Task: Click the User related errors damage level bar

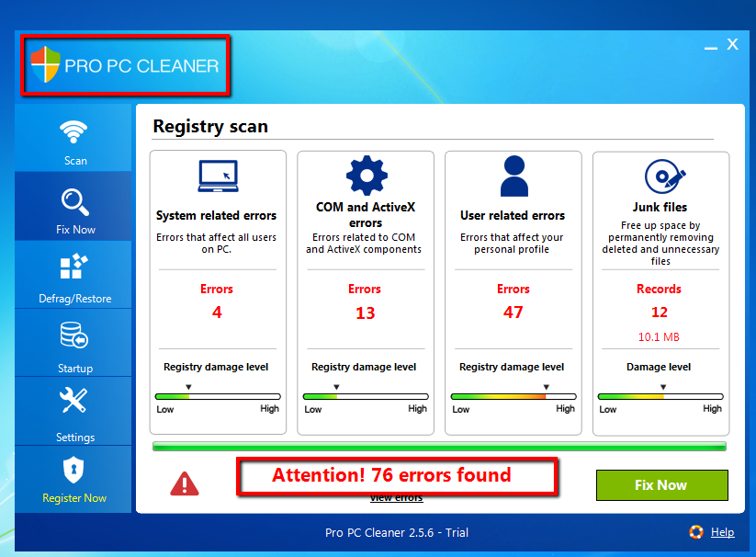Action: click(513, 396)
